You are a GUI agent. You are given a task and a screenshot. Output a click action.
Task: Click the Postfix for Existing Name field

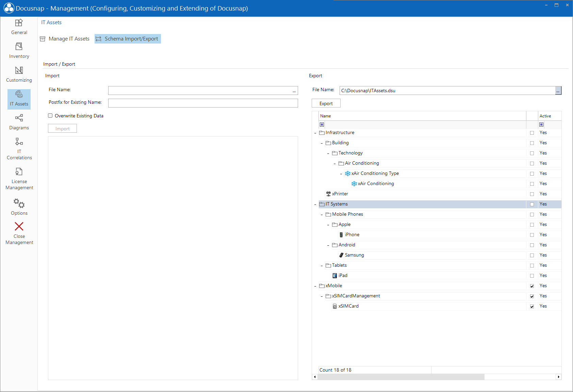pyautogui.click(x=203, y=103)
